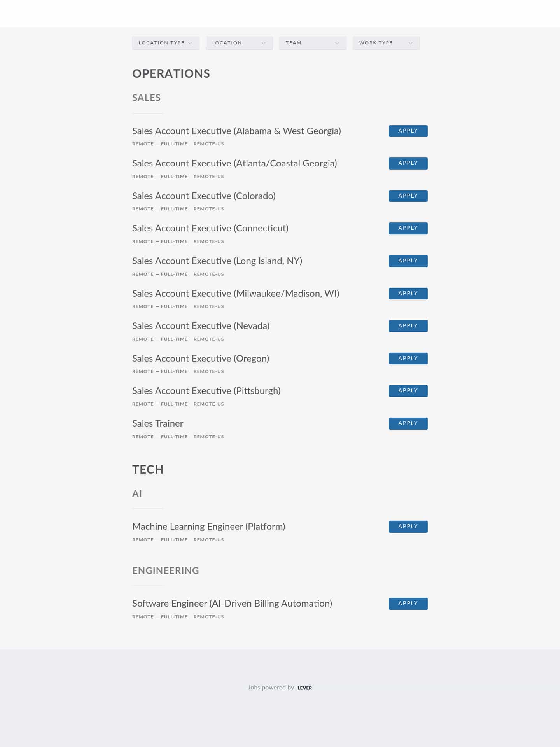Image resolution: width=560 pixels, height=747 pixels.
Task: Expand the Location filter dropdown
Action: pos(239,43)
